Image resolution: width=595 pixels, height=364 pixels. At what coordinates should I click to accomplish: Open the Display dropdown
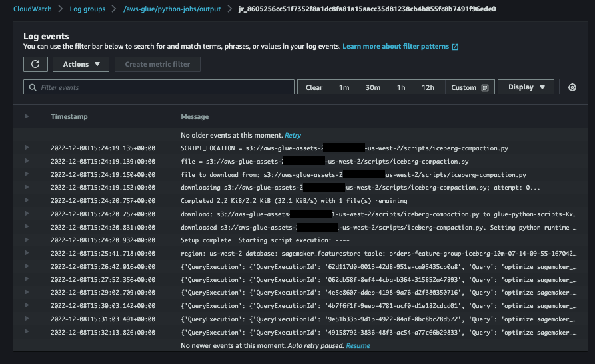[x=526, y=87]
